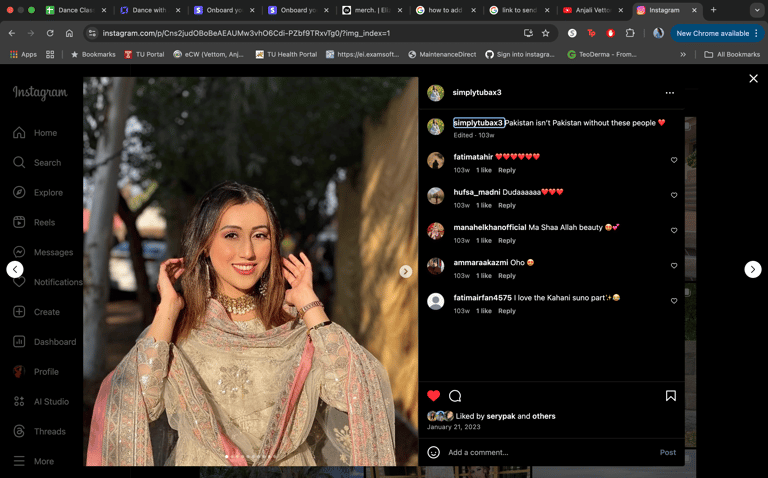Show next image in the carousel

tap(406, 271)
